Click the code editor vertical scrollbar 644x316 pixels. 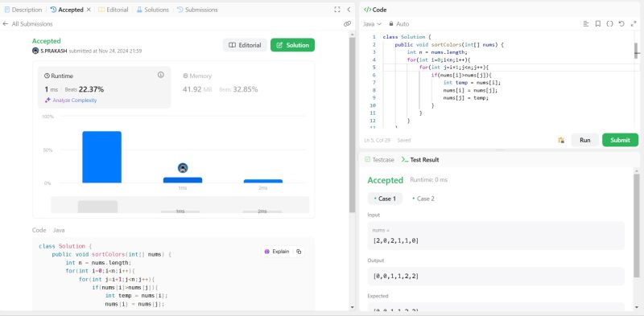(x=637, y=50)
